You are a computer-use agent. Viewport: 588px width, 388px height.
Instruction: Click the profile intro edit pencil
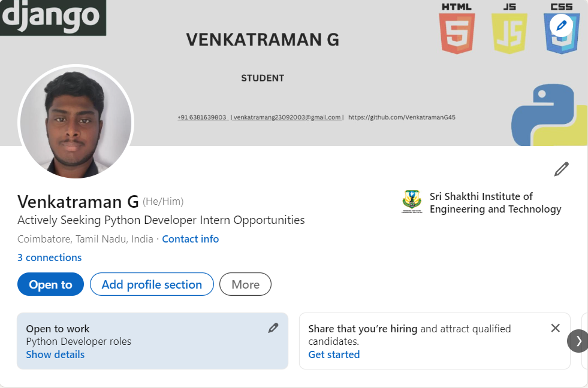(x=561, y=169)
